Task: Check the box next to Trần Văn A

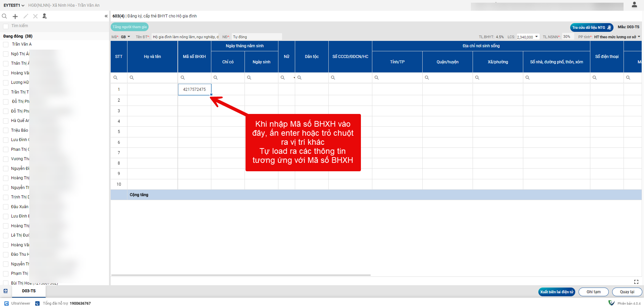Action: click(x=6, y=45)
